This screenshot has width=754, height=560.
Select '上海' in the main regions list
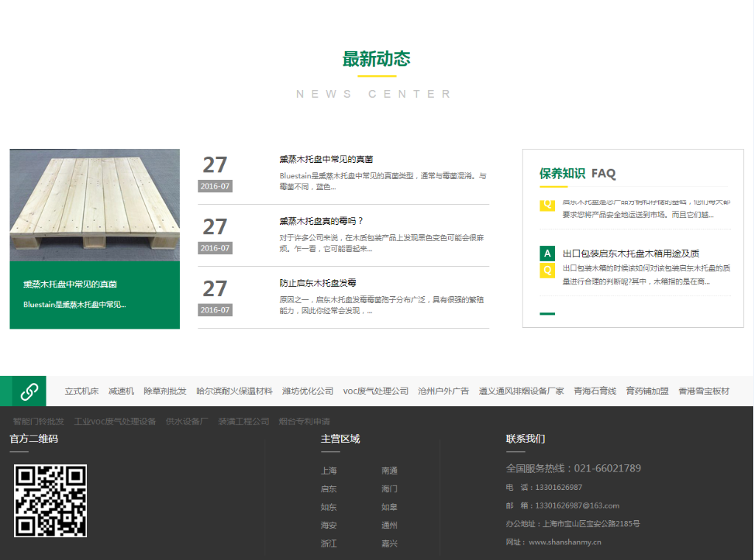(329, 471)
